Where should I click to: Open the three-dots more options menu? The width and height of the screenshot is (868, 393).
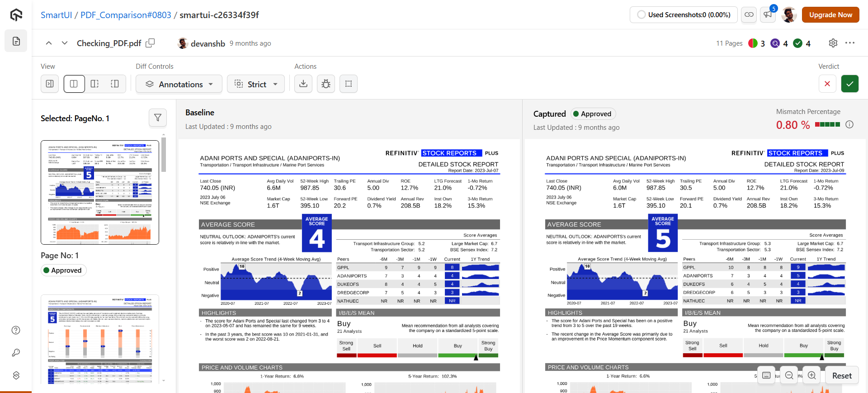click(x=850, y=43)
